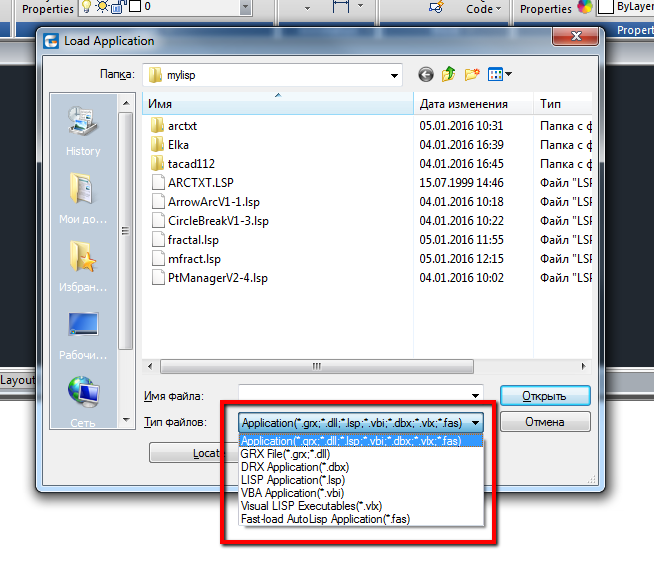Click the horizontal scrollbar thumb
The image size is (654, 567).
coord(317,366)
